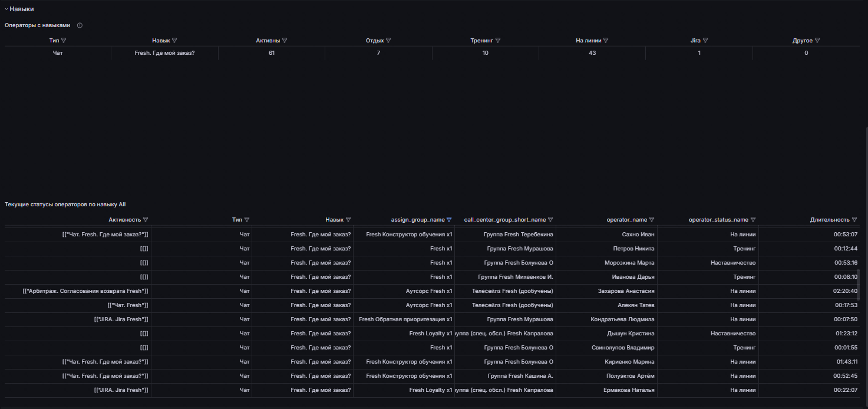This screenshot has width=868, height=409.
Task: Collapse the Навыки row section
Action: tap(19, 9)
